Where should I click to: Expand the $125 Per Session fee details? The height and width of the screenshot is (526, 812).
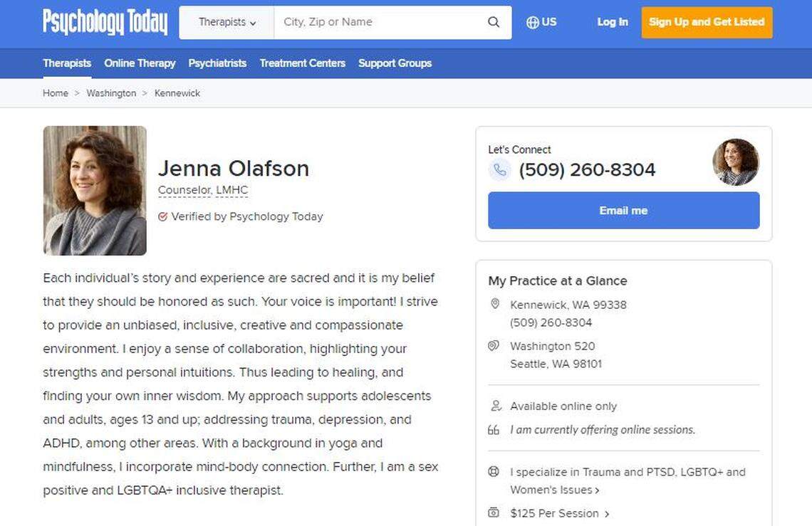coord(606,513)
